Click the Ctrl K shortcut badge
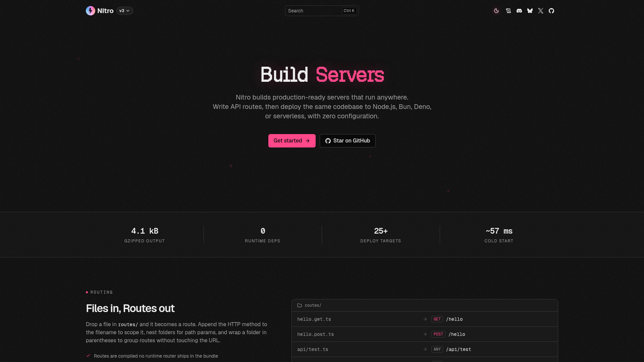This screenshot has height=362, width=644. click(x=349, y=11)
